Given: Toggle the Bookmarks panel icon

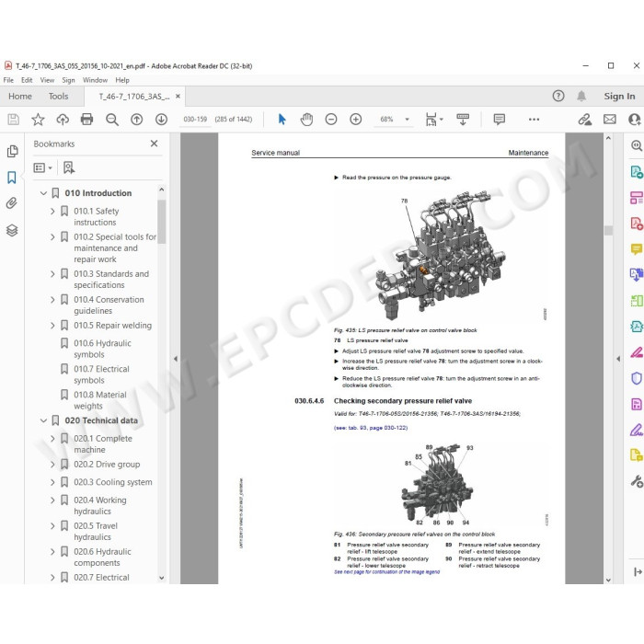Looking at the screenshot, I should pyautogui.click(x=12, y=178).
